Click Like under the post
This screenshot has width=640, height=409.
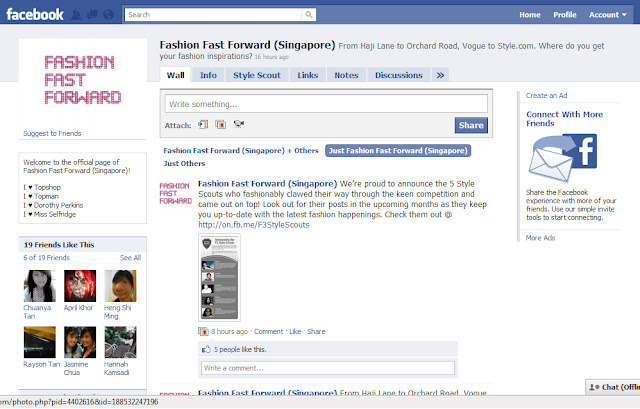[295, 331]
